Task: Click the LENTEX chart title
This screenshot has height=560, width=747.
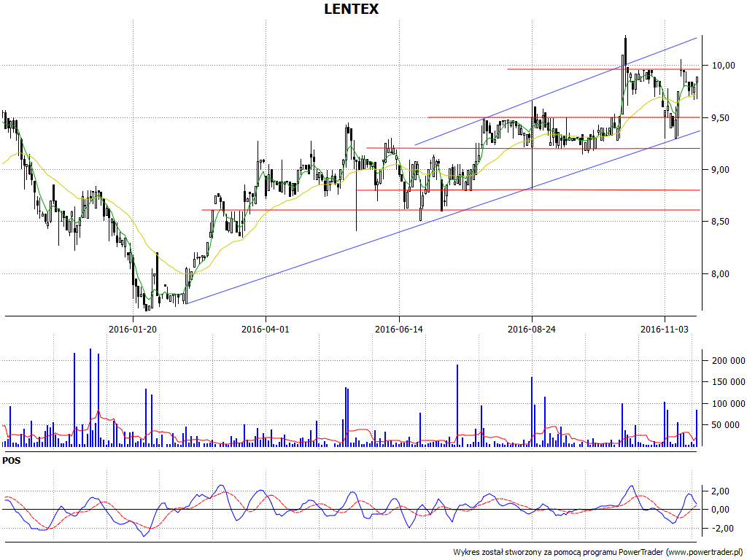Action: pos(351,9)
